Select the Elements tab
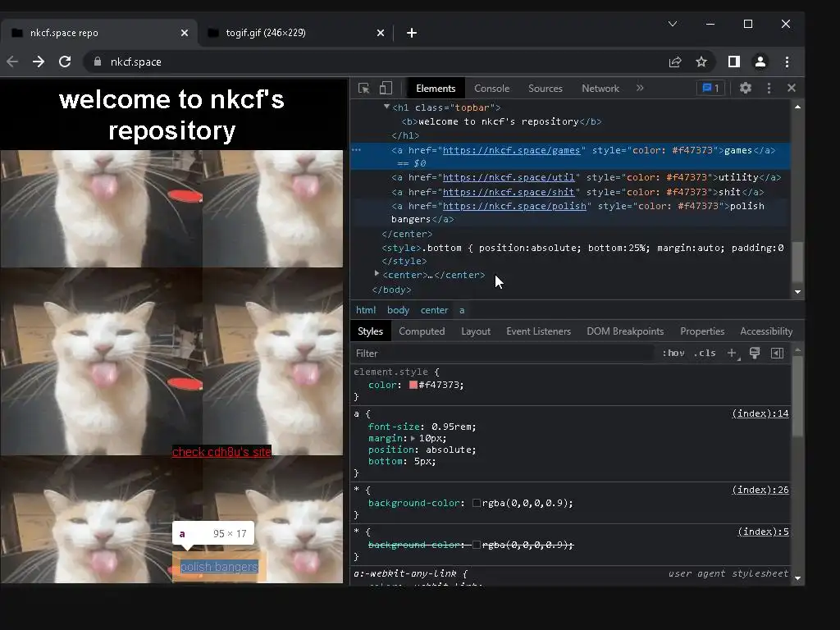Viewport: 840px width, 630px height. tap(436, 89)
